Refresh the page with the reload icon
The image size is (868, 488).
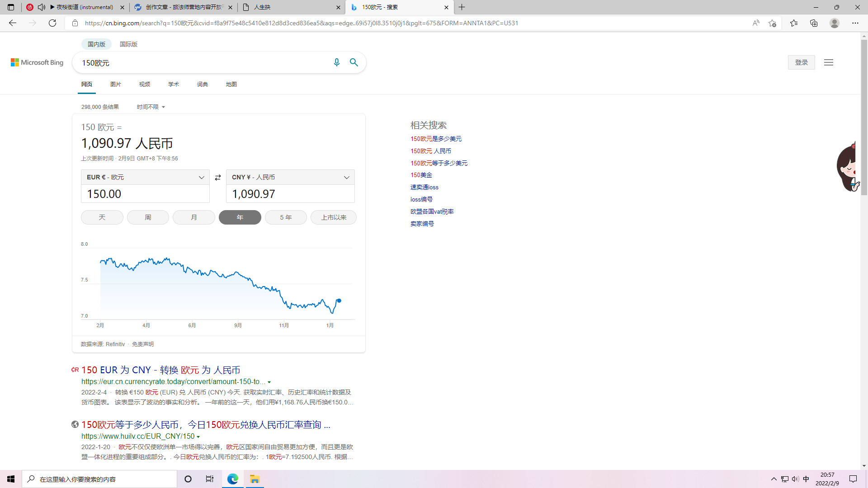tap(52, 23)
